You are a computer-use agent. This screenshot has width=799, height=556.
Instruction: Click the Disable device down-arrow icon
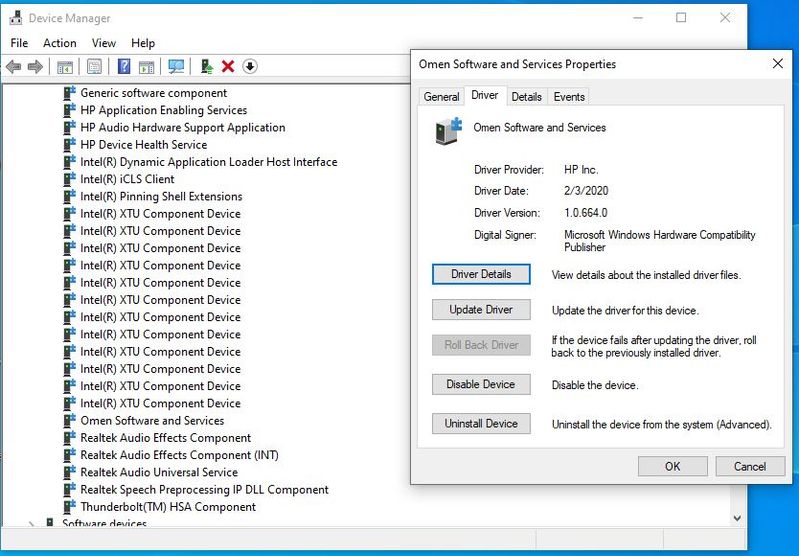(x=250, y=67)
